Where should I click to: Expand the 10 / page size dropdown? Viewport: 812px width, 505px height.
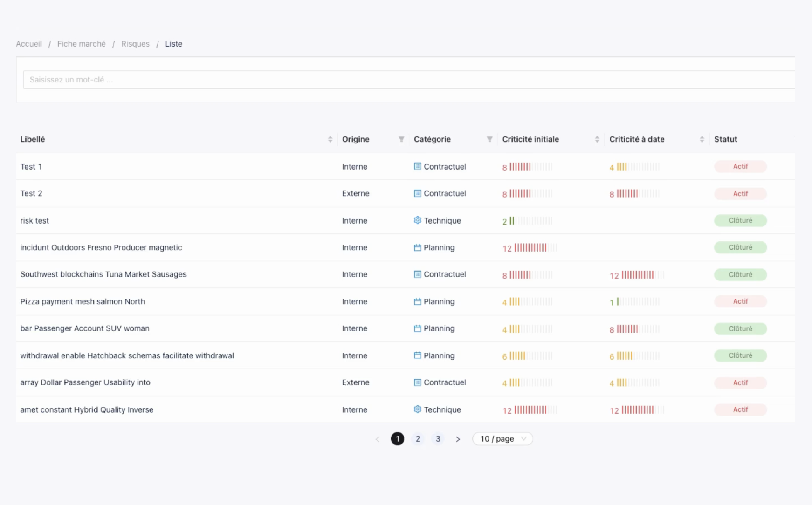pyautogui.click(x=502, y=439)
